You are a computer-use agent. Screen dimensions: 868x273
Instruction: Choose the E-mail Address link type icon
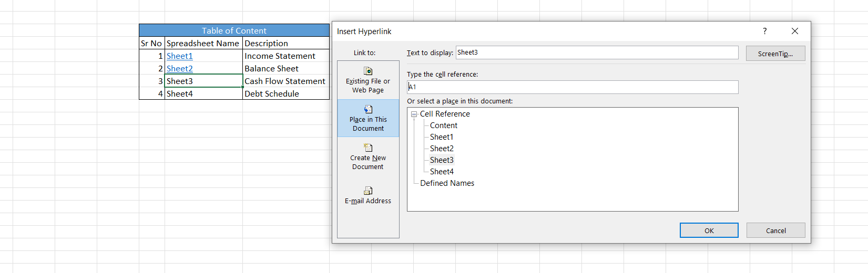[x=368, y=191]
